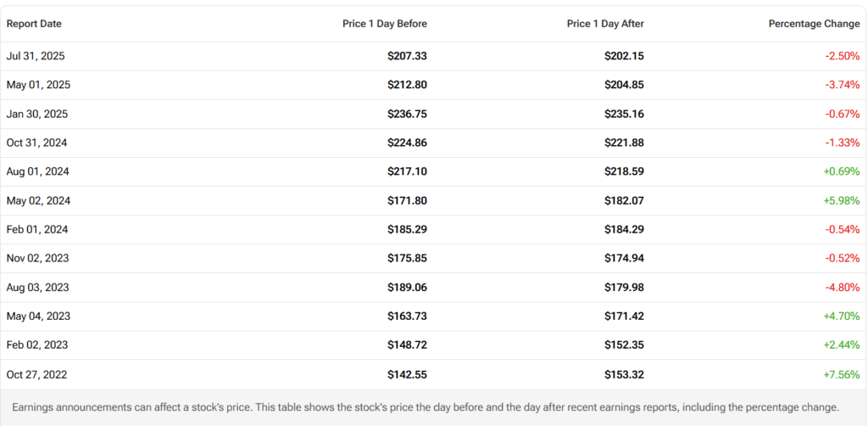Select the Jan 30, 2025 date cell
Viewport: 868px width, 426px height.
pyautogui.click(x=36, y=114)
